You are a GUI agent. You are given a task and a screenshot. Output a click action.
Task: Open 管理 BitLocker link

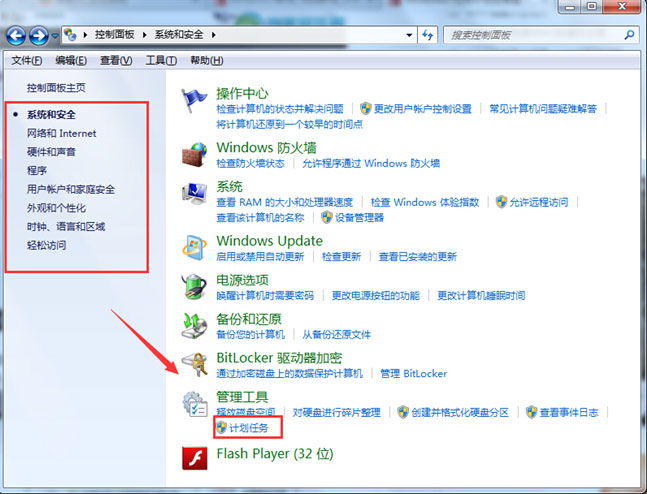[x=413, y=373]
